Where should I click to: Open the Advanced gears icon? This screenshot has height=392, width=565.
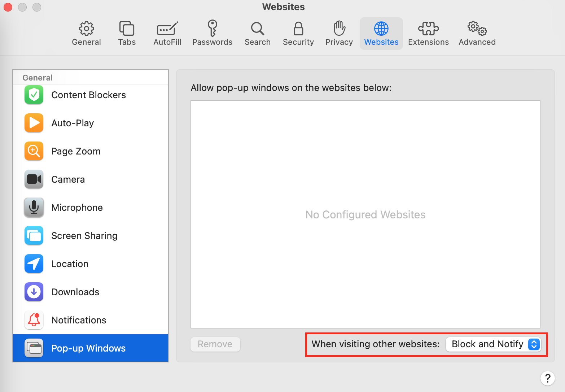[477, 29]
